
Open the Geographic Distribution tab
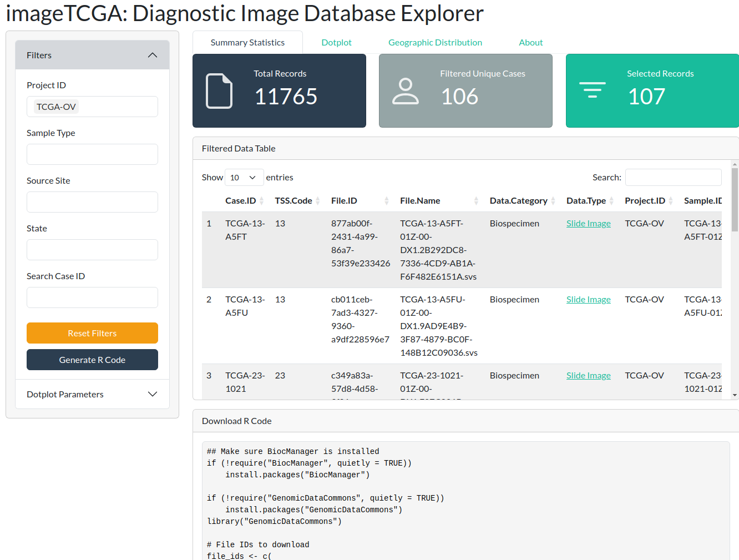pos(435,43)
